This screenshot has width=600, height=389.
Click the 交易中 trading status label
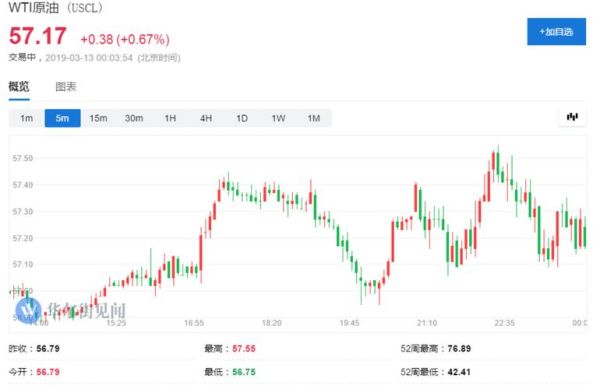point(22,57)
